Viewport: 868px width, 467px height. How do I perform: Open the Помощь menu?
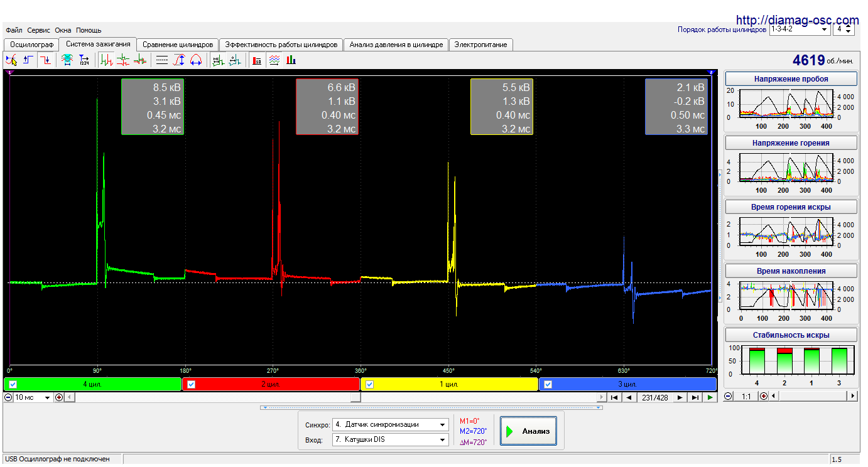[89, 30]
